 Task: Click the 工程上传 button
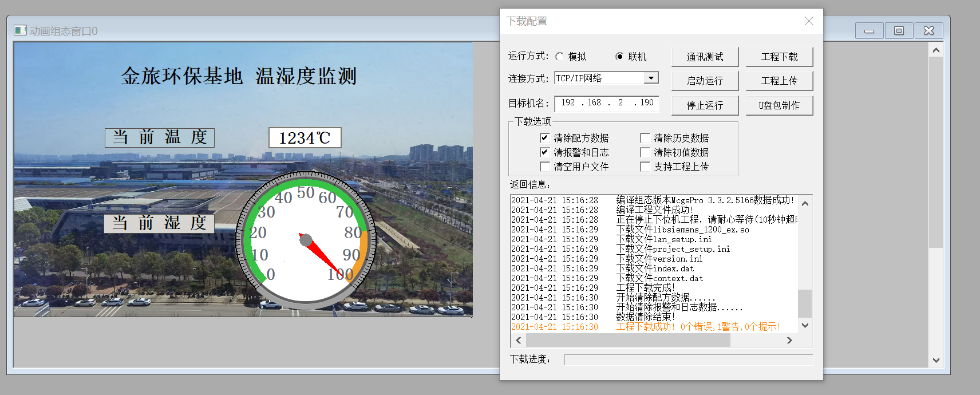coord(779,81)
